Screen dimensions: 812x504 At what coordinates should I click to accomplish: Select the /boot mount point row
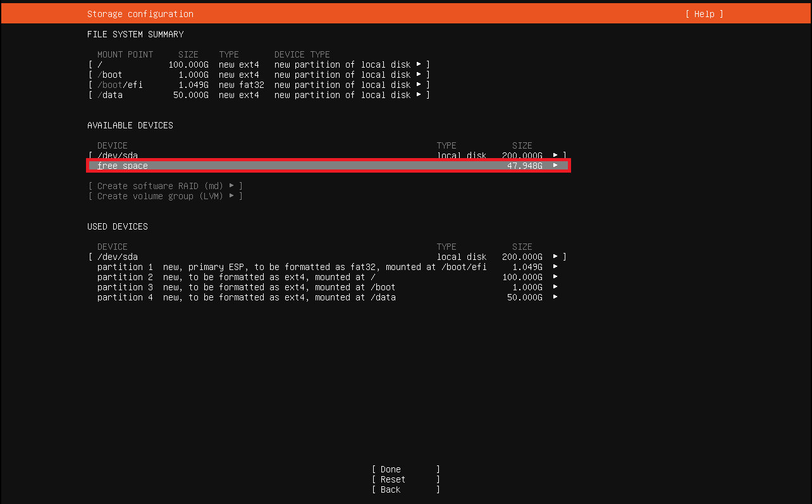click(259, 75)
